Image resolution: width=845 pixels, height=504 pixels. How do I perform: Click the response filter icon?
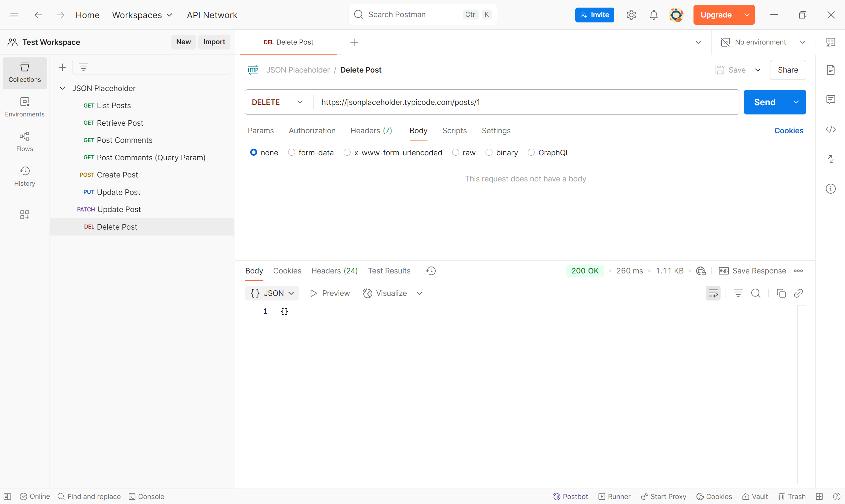[x=738, y=293]
